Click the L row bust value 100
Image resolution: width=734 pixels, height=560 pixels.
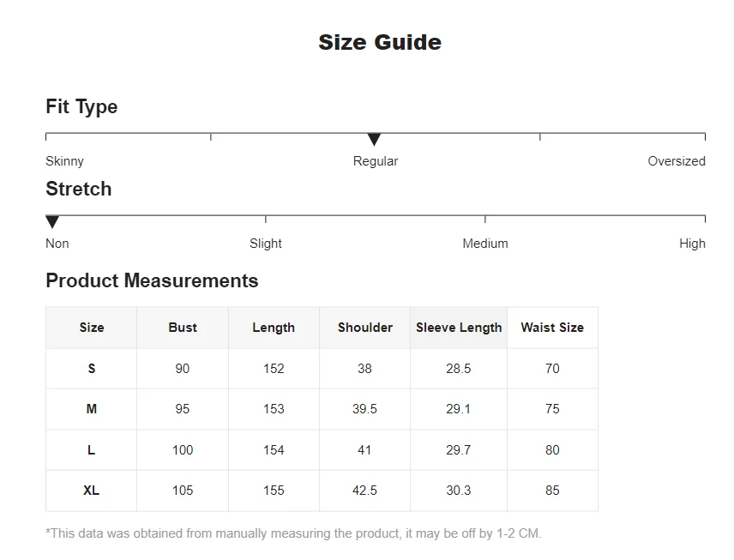pyautogui.click(x=183, y=450)
